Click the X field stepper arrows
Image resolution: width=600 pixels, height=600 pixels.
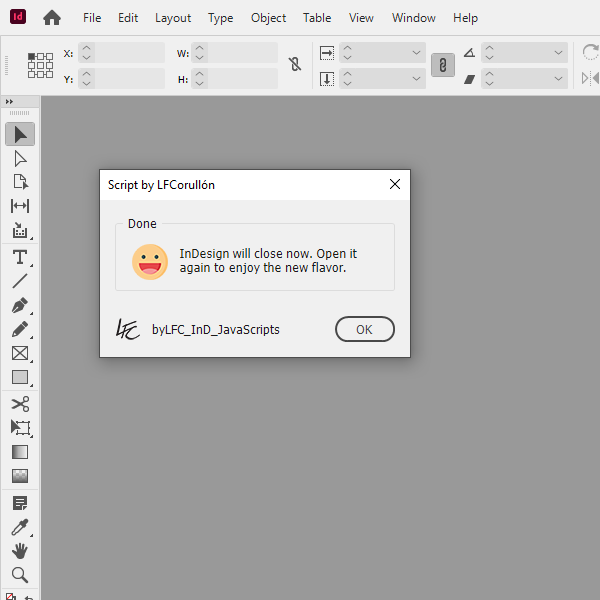click(86, 53)
